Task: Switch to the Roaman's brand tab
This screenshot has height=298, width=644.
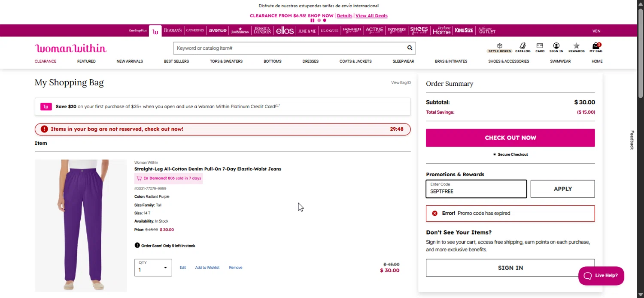Action: 173,31
